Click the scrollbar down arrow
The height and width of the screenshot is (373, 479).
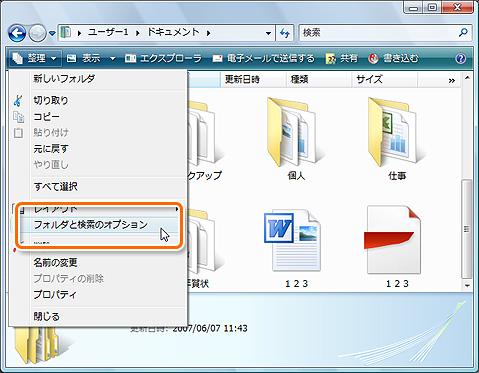pos(467,286)
